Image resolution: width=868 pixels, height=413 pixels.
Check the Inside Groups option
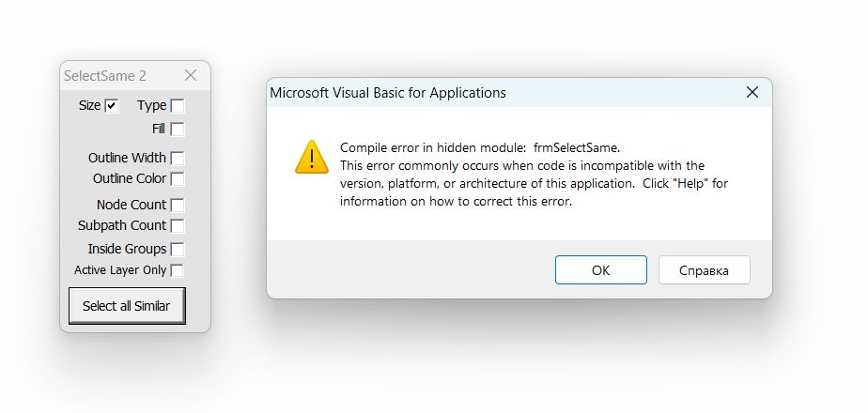[x=178, y=250]
